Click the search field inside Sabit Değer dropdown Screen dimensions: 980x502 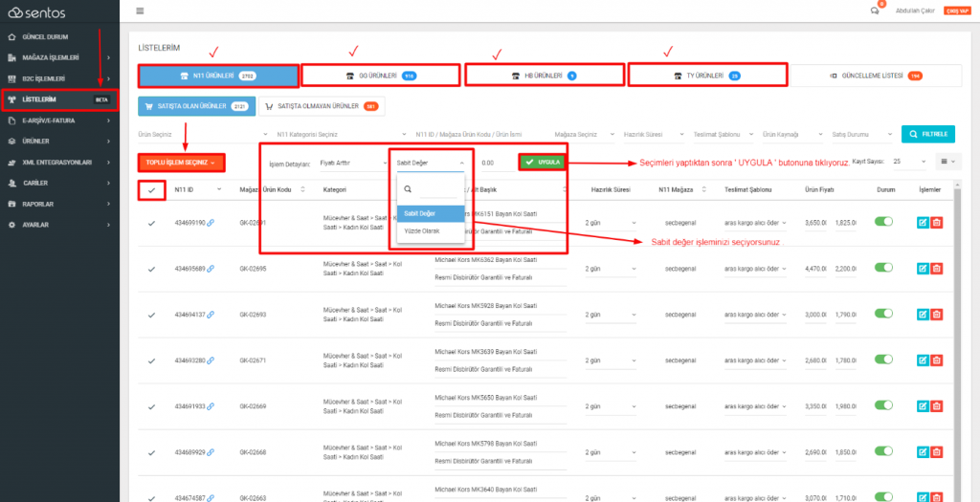coord(437,189)
